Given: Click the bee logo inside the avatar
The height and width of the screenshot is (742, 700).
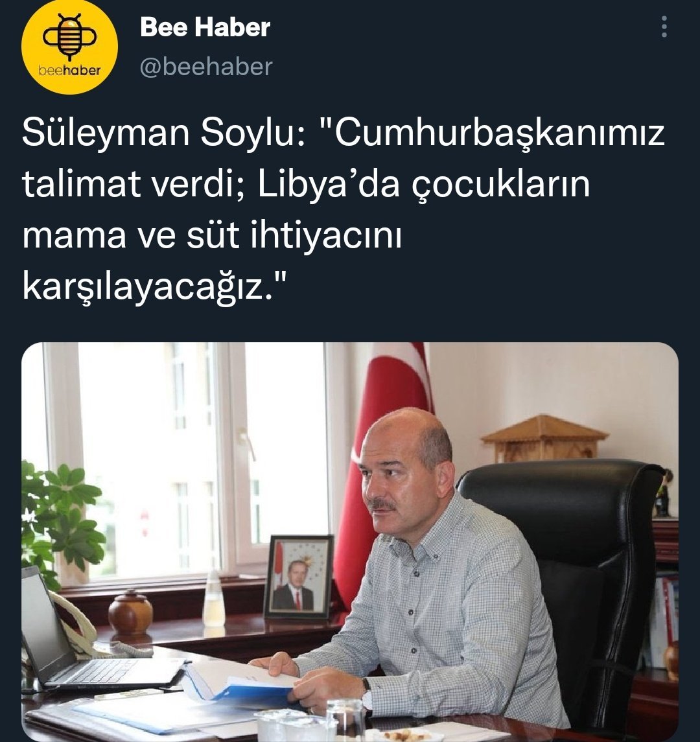Looking at the screenshot, I should point(69,37).
